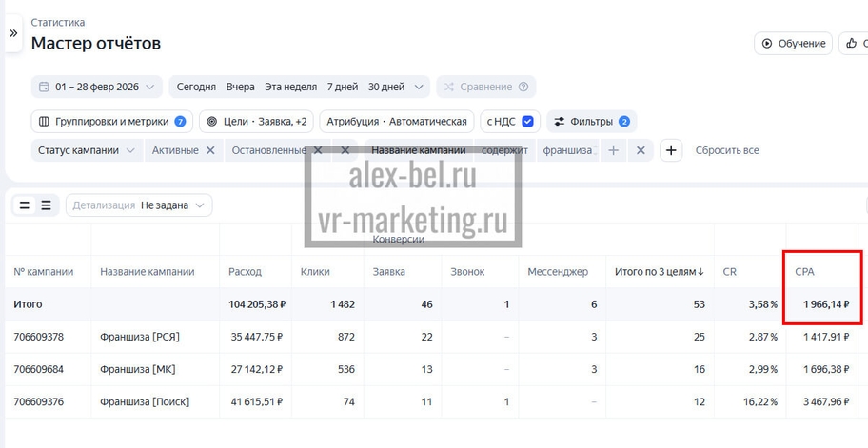The width and height of the screenshot is (868, 448).
Task: Toggle the с НДС checkbox
Action: [x=528, y=122]
